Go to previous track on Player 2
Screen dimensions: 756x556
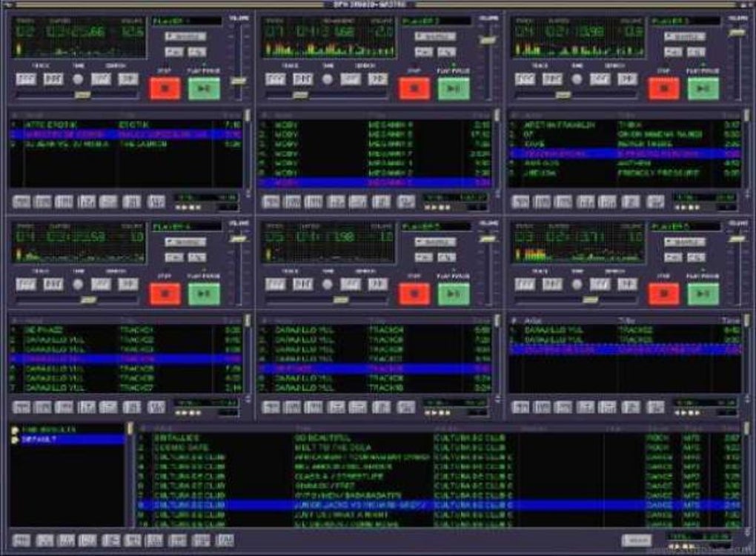tap(275, 79)
